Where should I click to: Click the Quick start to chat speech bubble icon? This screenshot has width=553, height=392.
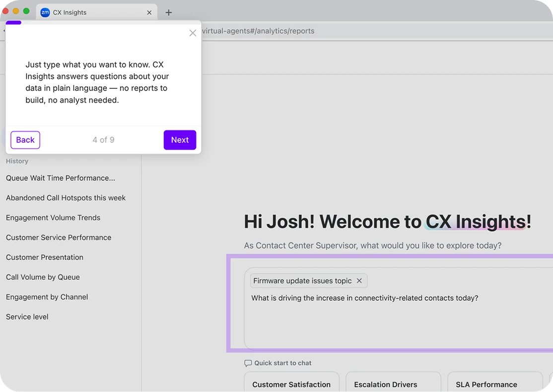(248, 363)
